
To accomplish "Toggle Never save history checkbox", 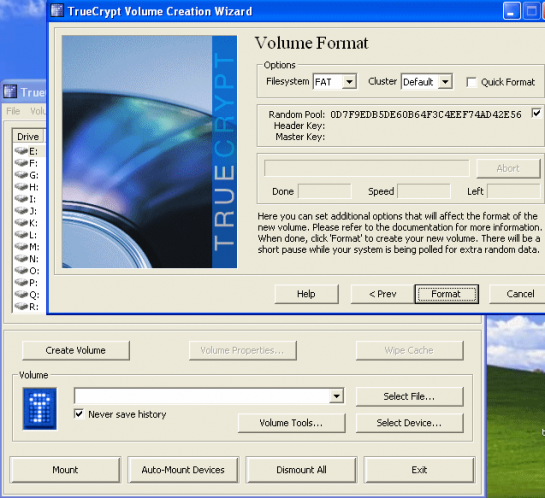I will coord(79,414).
